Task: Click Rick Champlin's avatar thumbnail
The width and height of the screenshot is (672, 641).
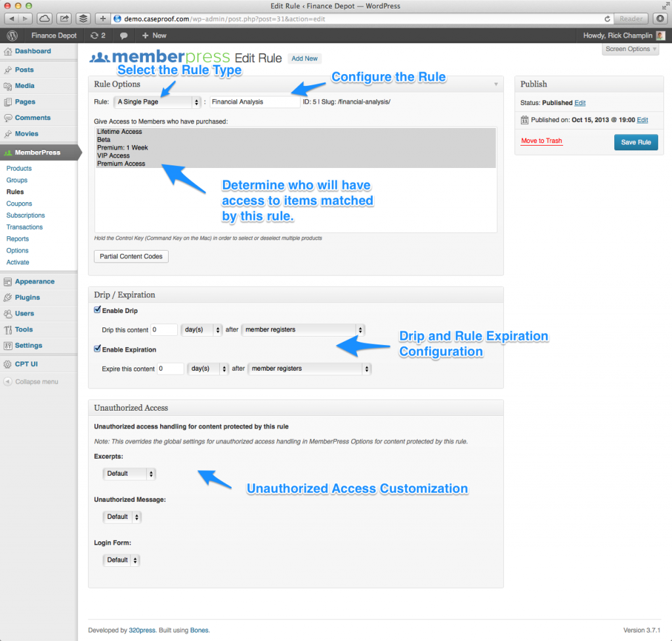Action: point(660,35)
